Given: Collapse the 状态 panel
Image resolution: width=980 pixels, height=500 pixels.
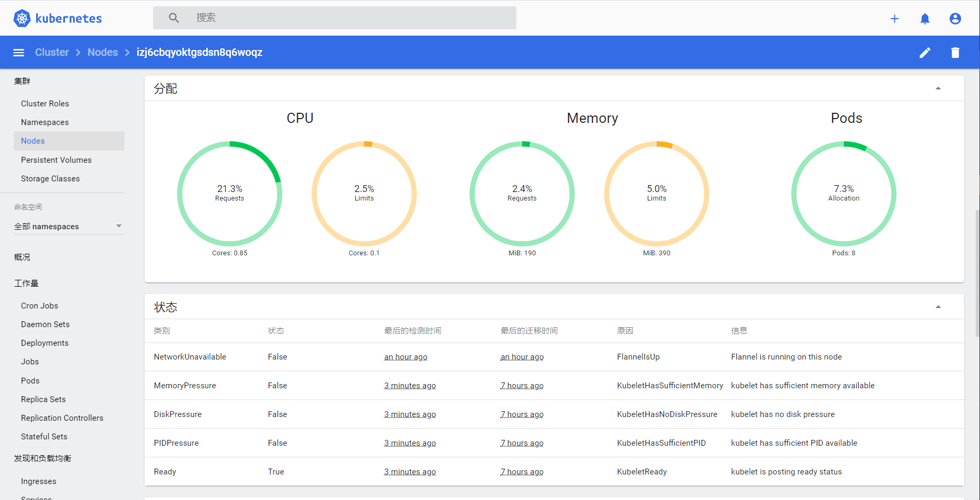Looking at the screenshot, I should [939, 307].
